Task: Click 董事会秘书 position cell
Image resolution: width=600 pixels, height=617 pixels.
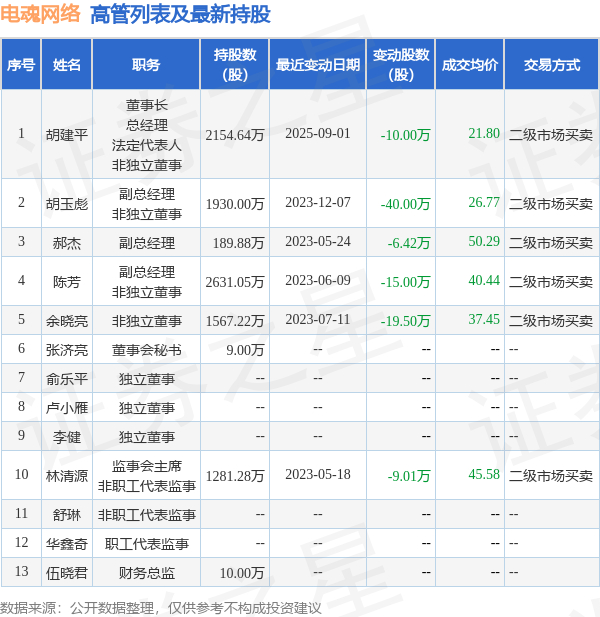Action: (x=146, y=350)
